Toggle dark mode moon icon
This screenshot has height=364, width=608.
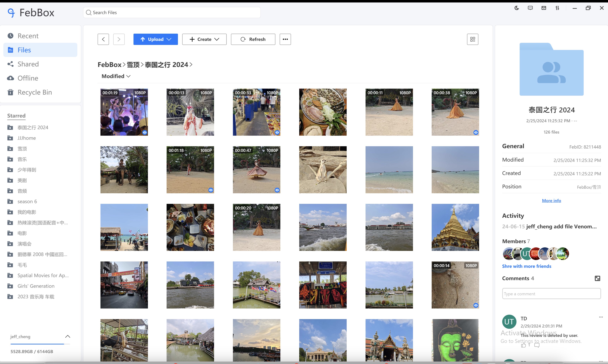(517, 8)
